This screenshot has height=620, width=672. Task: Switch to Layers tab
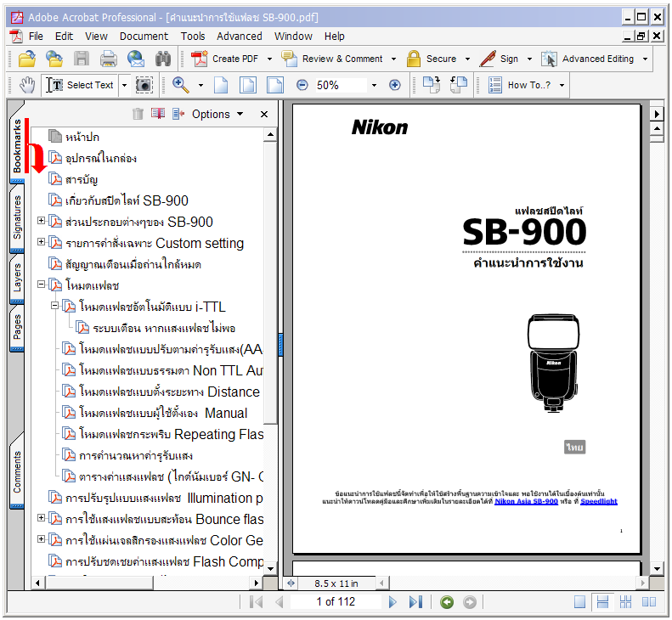(x=17, y=278)
